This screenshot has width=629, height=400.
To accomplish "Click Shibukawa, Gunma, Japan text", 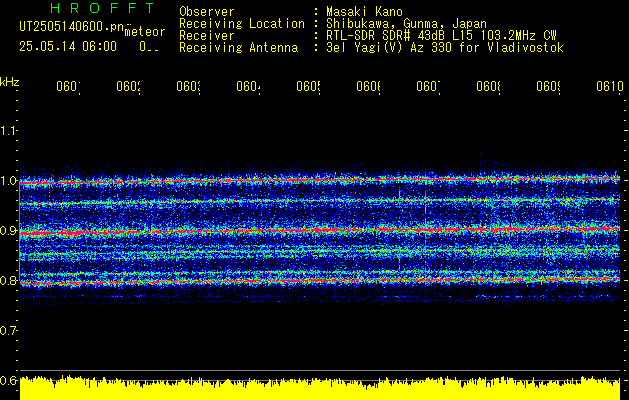I will tap(406, 24).
